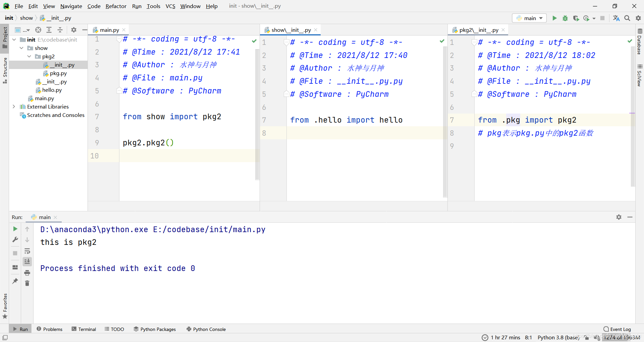Collapse all nodes in the project tree
Viewport: 644px width, 342px height.
point(60,30)
